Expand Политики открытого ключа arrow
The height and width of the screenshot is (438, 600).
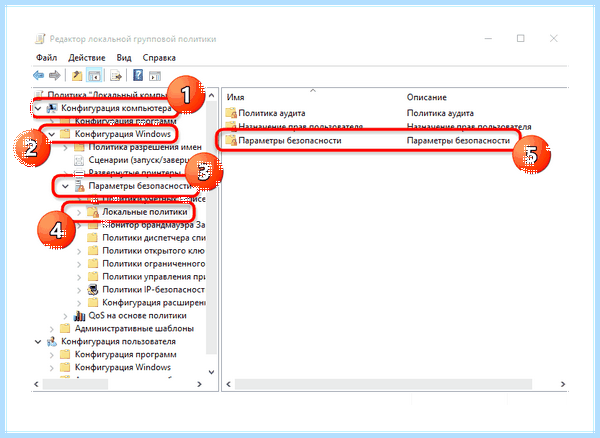[x=79, y=251]
